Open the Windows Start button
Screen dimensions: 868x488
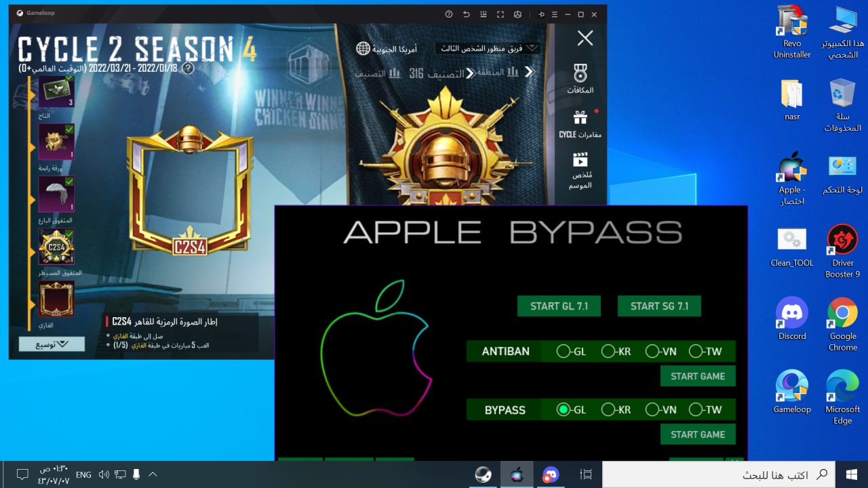click(852, 474)
